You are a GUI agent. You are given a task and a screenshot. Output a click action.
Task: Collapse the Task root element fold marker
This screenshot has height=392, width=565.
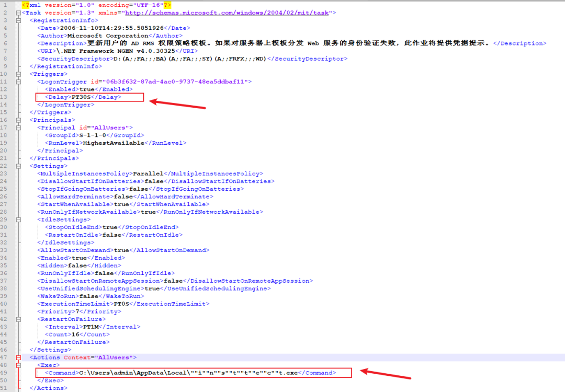coord(18,13)
